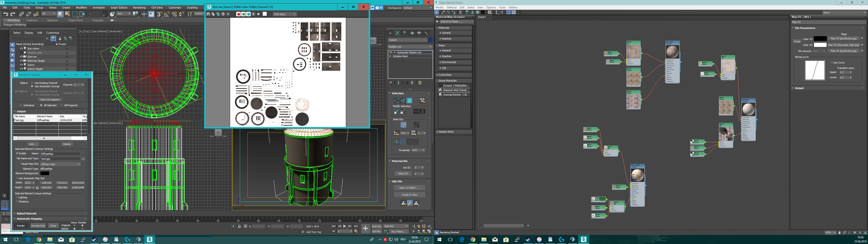Image resolution: width=868 pixels, height=244 pixels.
Task: Click the Unwrap Only button
Action: [38, 225]
